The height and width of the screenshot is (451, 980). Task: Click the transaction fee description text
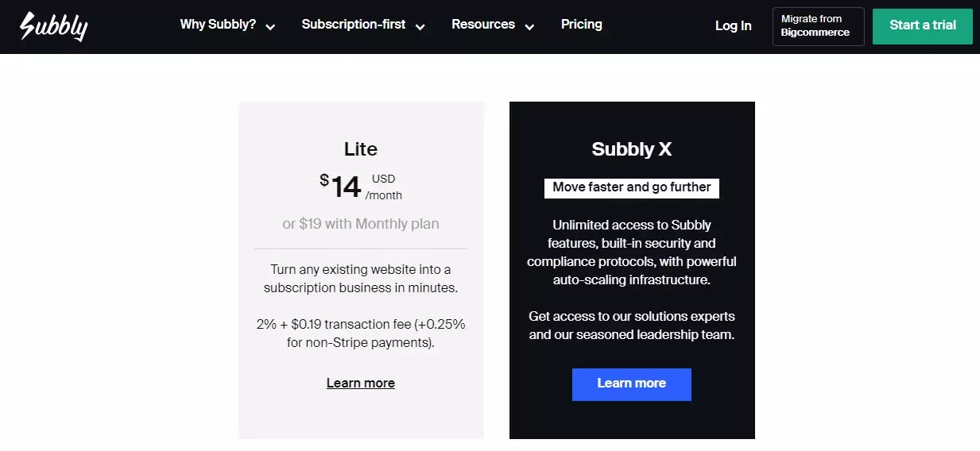point(360,333)
